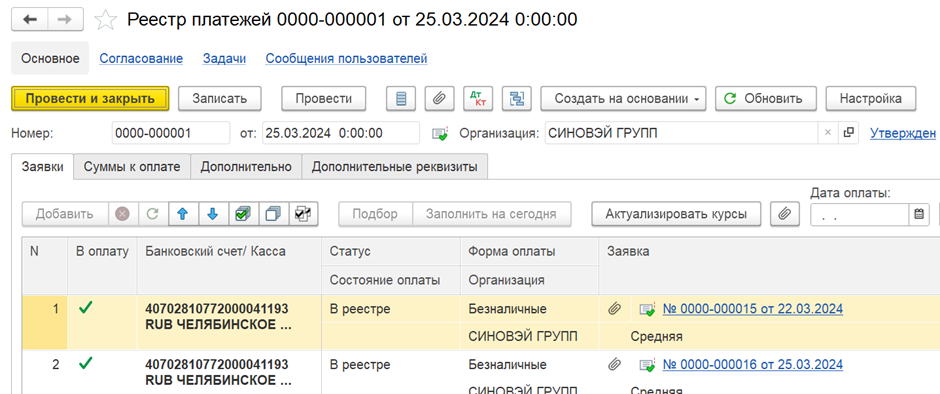Image resolution: width=940 pixels, height=394 pixels.
Task: Expand the Создать на основании dropdown
Action: tap(623, 99)
